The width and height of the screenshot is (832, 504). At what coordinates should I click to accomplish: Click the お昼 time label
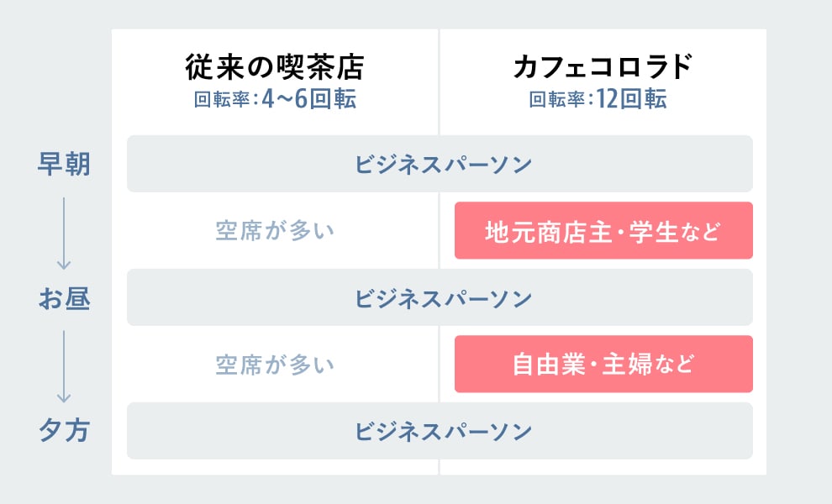tap(64, 298)
